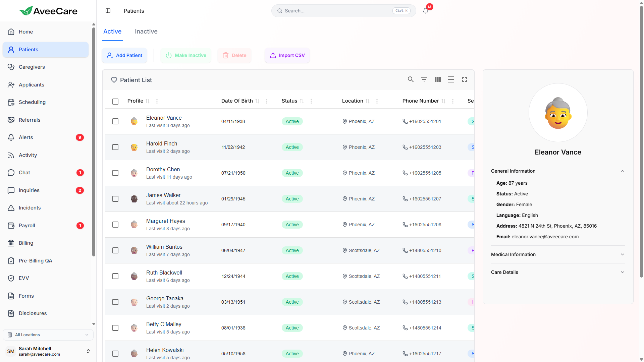Click the row density icon
644x362 pixels.
(451, 79)
